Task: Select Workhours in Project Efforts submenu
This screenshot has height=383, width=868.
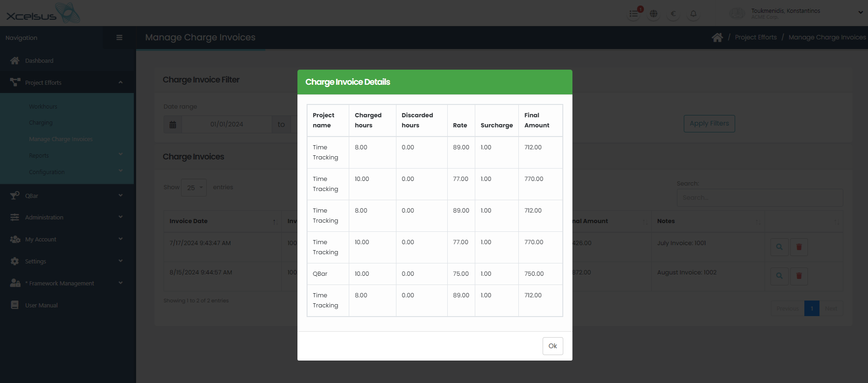Action: [43, 106]
